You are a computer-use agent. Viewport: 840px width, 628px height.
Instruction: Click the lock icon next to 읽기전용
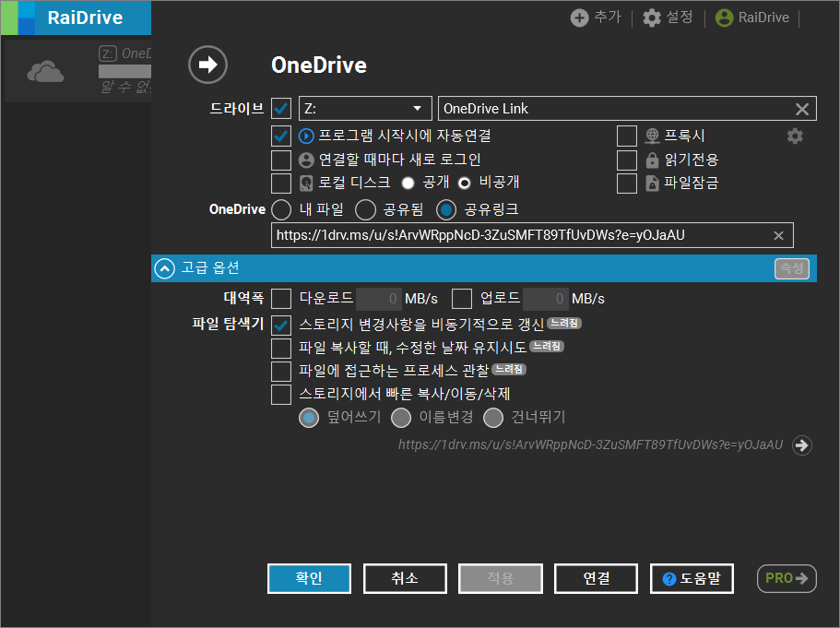pos(652,160)
